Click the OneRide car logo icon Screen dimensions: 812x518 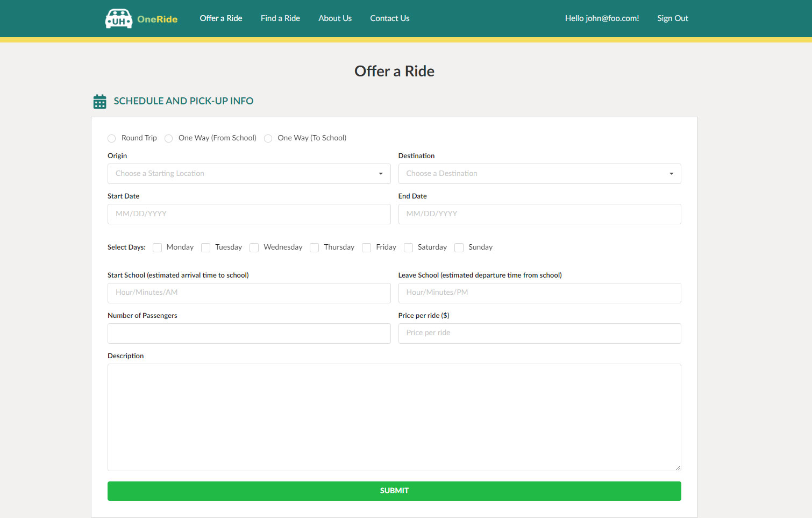(119, 19)
